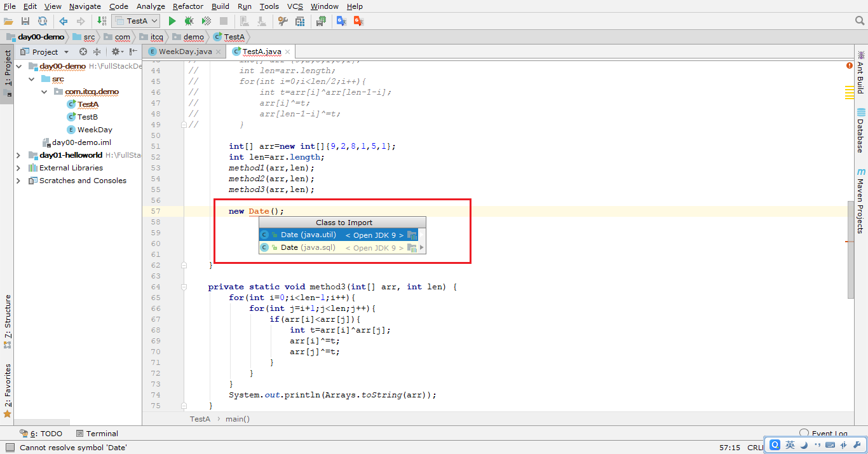
Task: Toggle the 2: Favorites tool window
Action: click(7, 390)
